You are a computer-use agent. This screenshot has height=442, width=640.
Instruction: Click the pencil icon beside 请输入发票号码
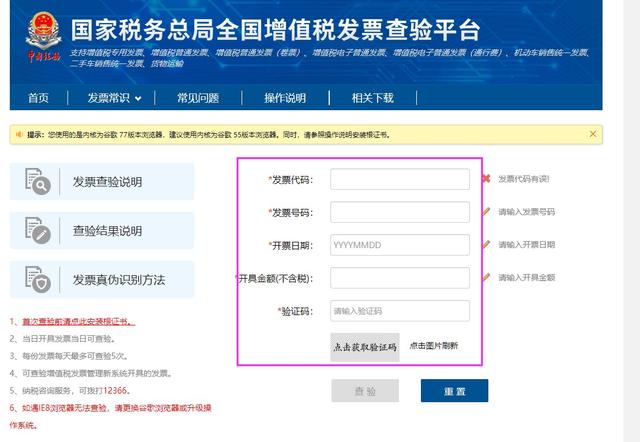(486, 211)
